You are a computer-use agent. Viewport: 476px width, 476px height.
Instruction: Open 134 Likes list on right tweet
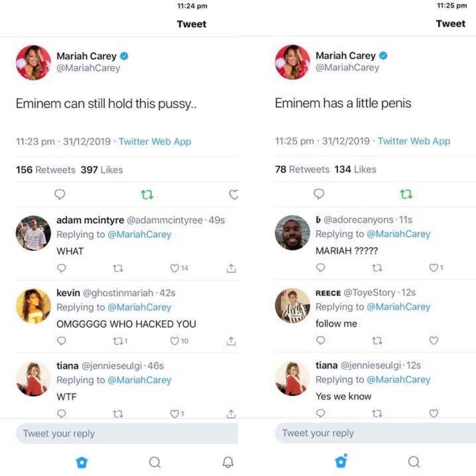355,169
